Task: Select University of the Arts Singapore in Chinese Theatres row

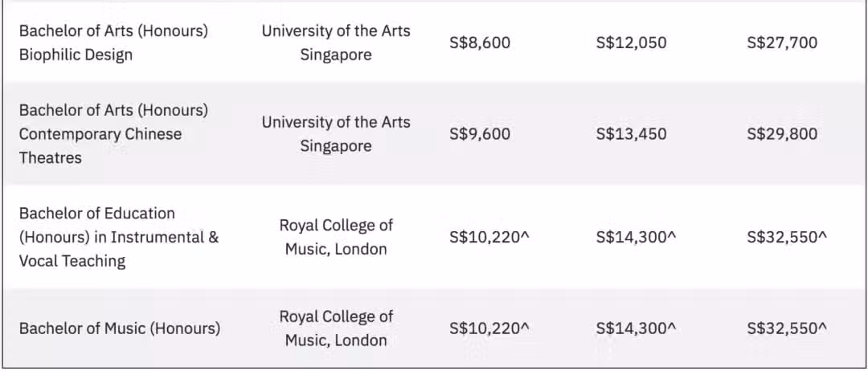Action: [336, 134]
